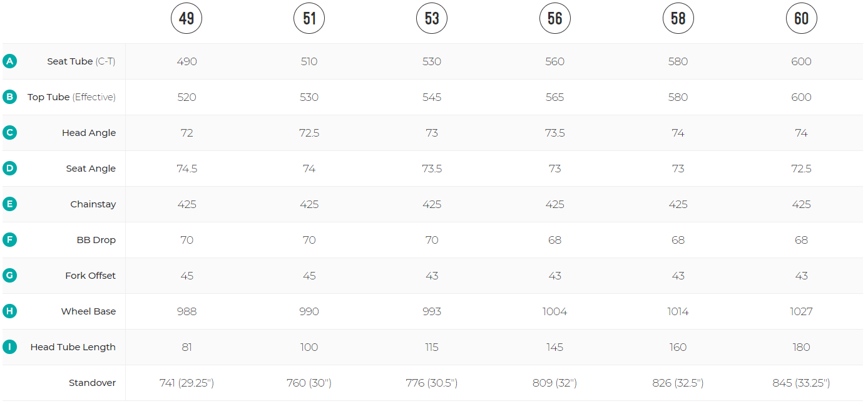Image resolution: width=868 pixels, height=406 pixels.
Task: Click the F badge next to BB Drop
Action: click(9, 240)
